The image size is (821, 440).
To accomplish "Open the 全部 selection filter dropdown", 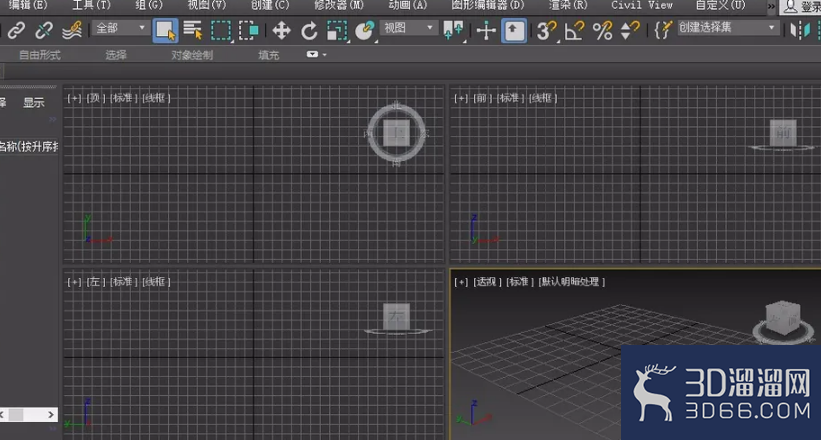I will coord(121,28).
